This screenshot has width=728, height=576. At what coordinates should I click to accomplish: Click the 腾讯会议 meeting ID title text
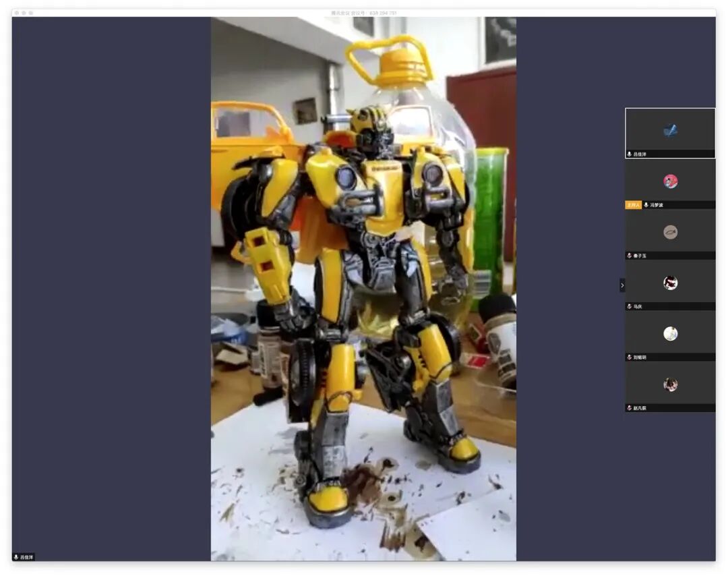click(x=363, y=13)
